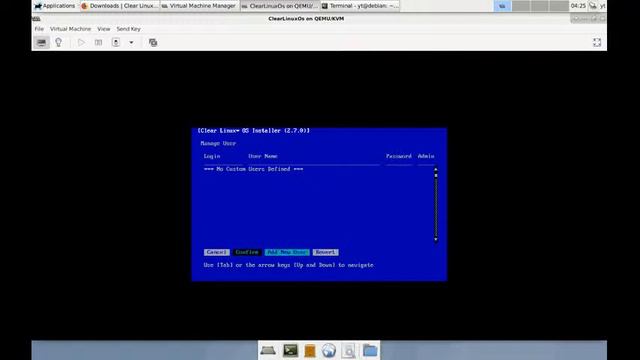Switch the VM viewer to fullscreen
This screenshot has height=360, width=640.
(x=597, y=42)
